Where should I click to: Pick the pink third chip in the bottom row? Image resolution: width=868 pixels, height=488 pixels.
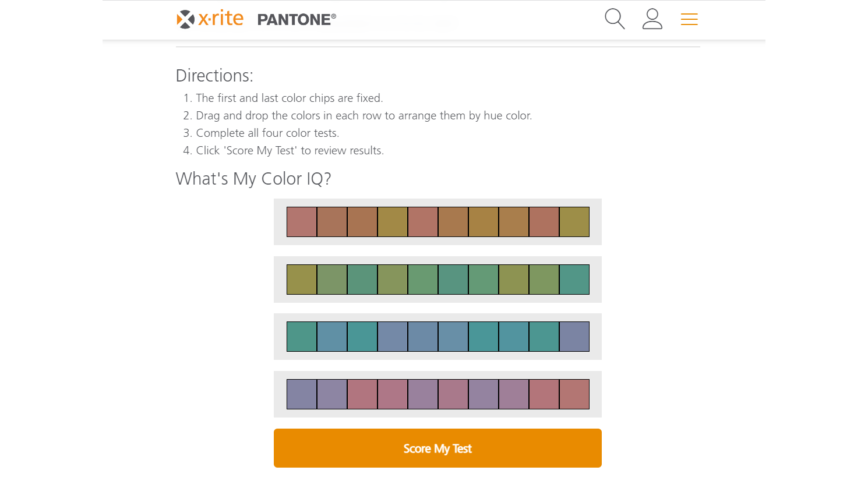pyautogui.click(x=362, y=394)
